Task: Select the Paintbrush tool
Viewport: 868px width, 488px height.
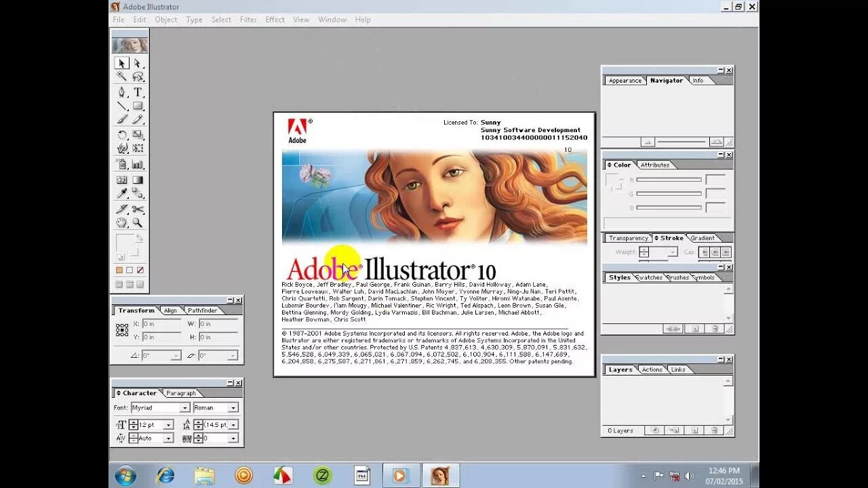Action: [122, 119]
